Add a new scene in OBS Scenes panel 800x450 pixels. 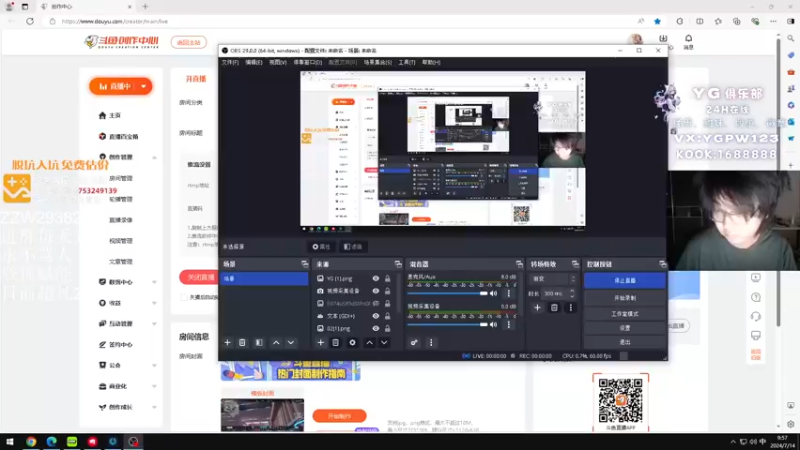pos(228,343)
